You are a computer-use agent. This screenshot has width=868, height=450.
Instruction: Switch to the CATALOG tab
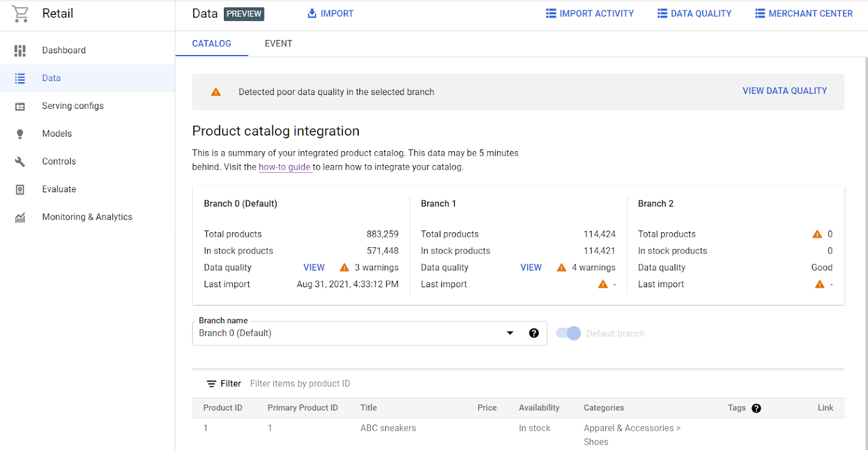point(212,43)
